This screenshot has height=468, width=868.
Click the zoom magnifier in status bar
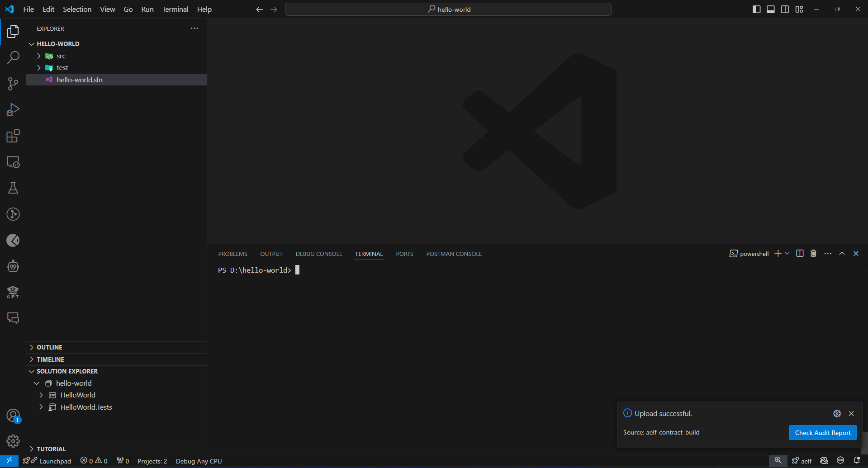778,461
